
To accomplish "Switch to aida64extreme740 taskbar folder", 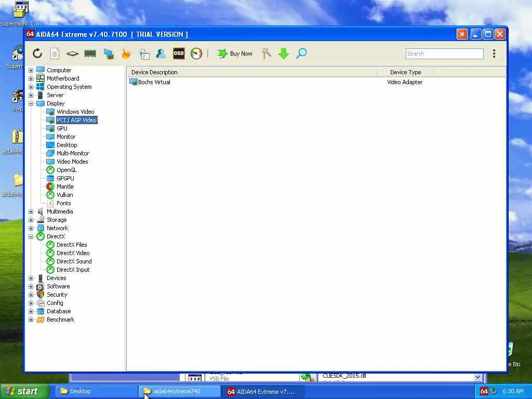I will (180, 391).
